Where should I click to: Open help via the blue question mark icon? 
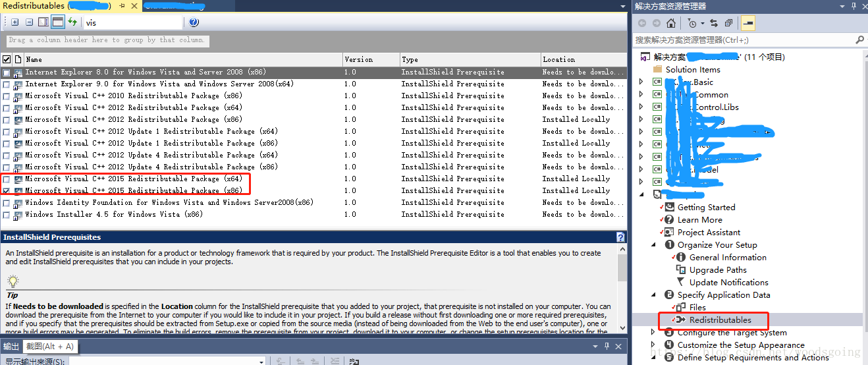click(x=194, y=22)
